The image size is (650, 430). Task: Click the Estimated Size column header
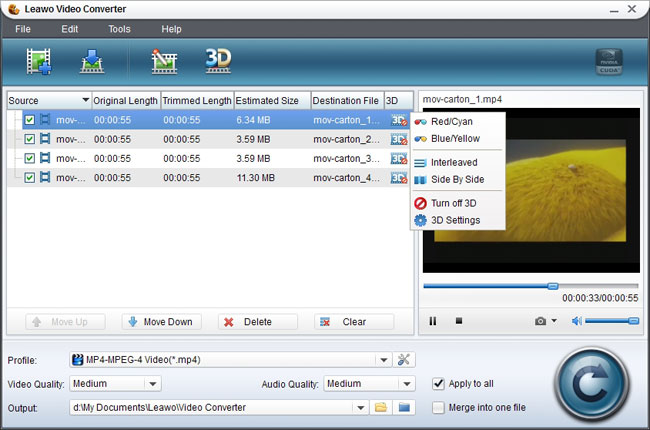(x=272, y=100)
